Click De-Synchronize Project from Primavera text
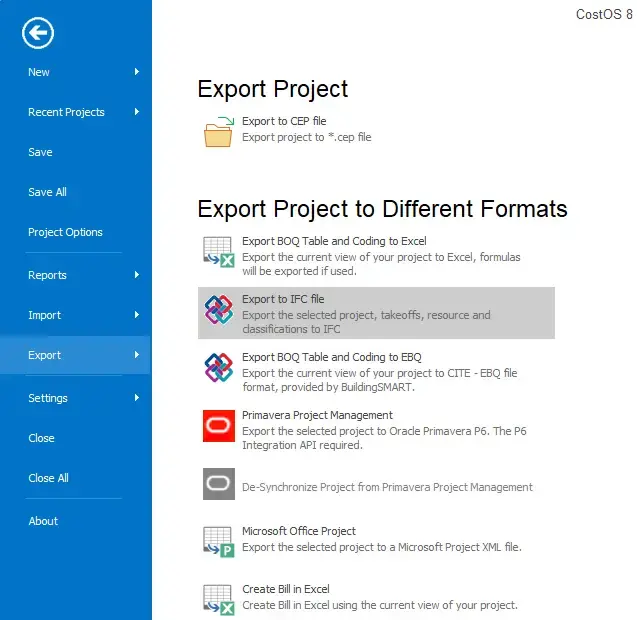Image resolution: width=637 pixels, height=620 pixels. 387,487
